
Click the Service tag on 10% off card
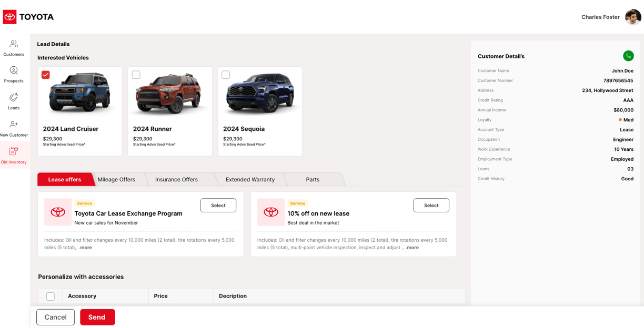[x=297, y=203]
